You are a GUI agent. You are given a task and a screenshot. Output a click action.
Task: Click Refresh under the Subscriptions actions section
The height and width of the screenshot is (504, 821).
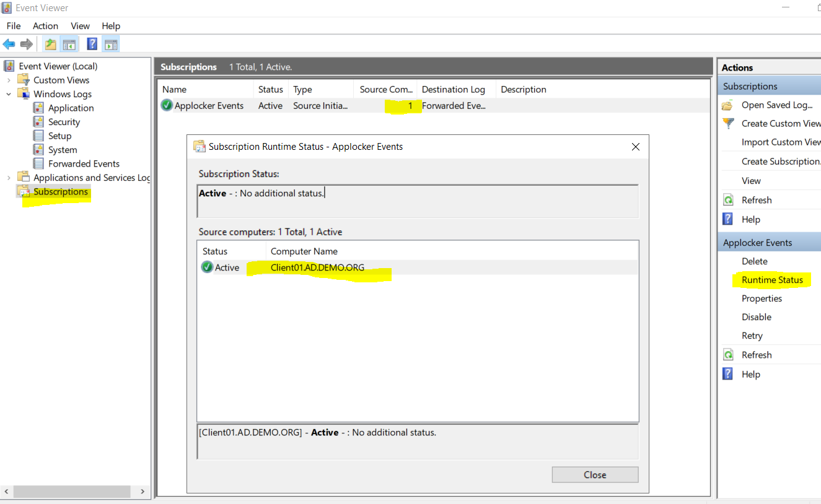click(x=757, y=200)
